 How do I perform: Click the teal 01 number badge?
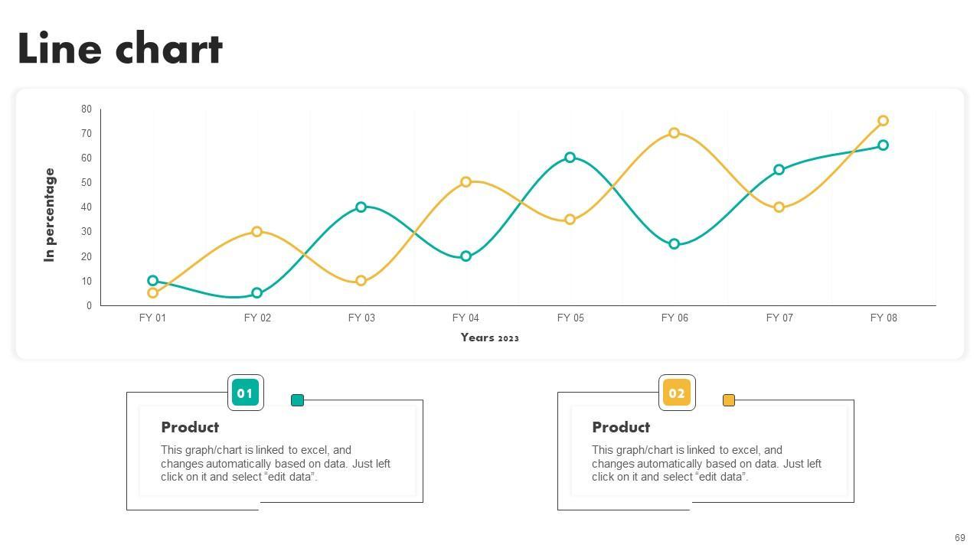click(245, 393)
